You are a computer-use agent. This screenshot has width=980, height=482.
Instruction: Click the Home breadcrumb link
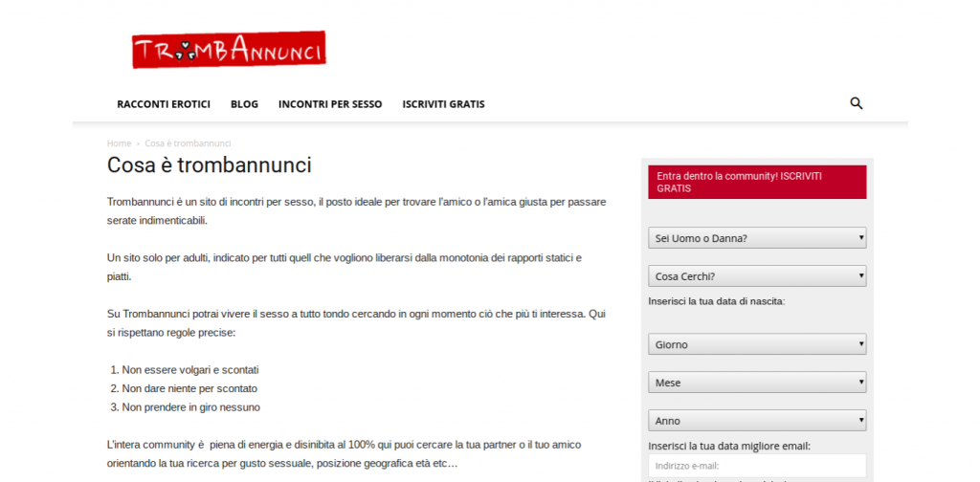(119, 143)
